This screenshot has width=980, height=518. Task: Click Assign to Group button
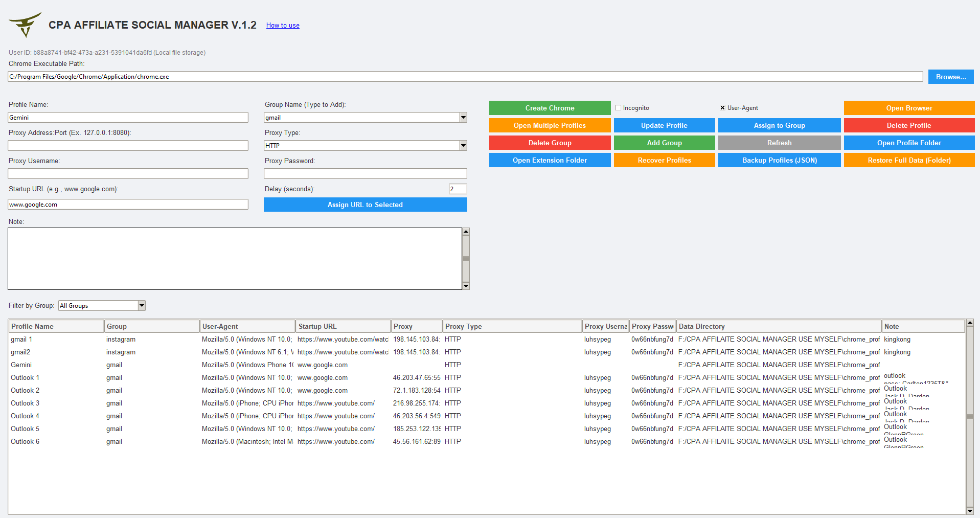pos(779,125)
